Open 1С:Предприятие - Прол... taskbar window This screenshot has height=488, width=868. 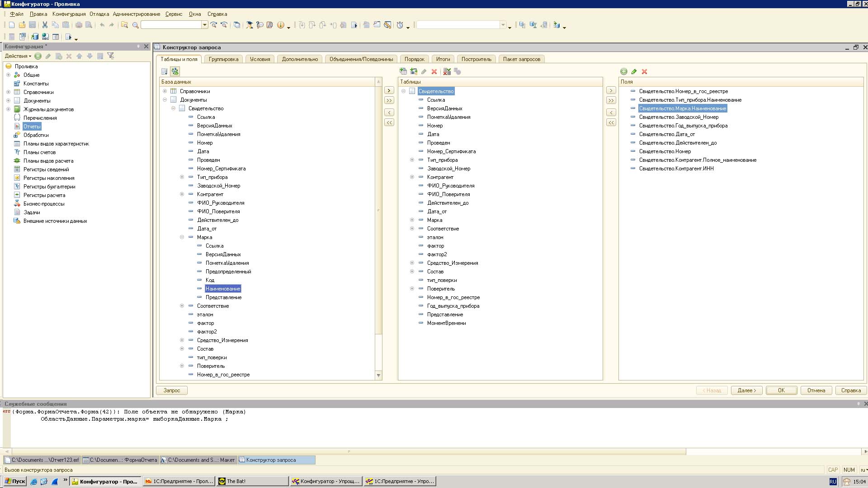[x=179, y=481]
